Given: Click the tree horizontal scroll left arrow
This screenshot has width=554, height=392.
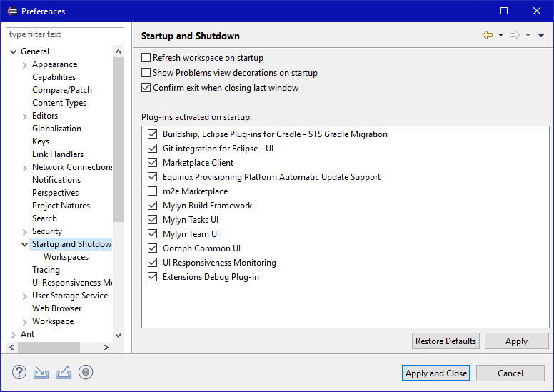Looking at the screenshot, I should 11,348.
